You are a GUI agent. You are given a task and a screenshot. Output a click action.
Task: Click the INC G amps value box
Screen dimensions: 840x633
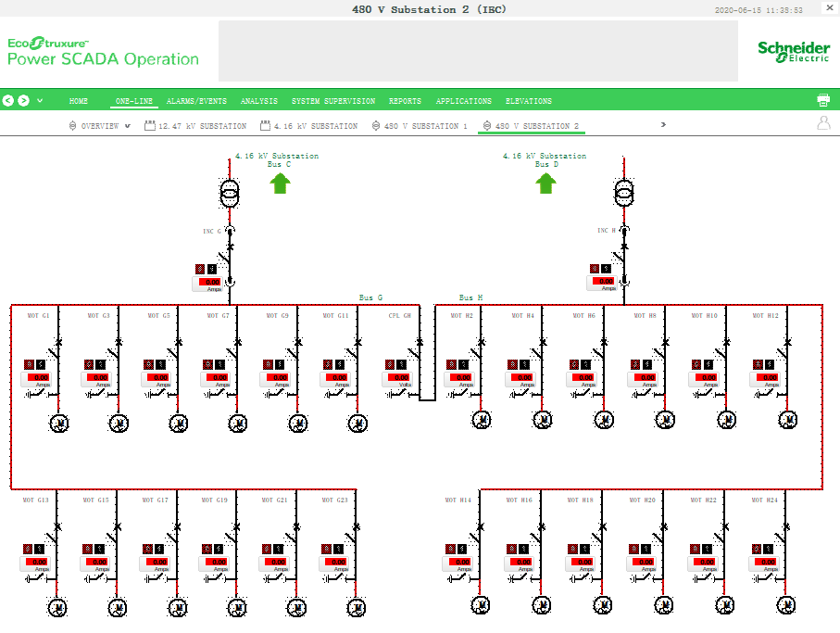pos(207,285)
